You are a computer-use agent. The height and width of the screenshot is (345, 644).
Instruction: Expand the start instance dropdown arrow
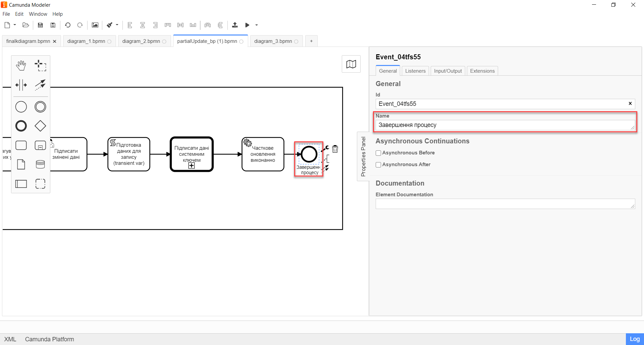click(257, 25)
